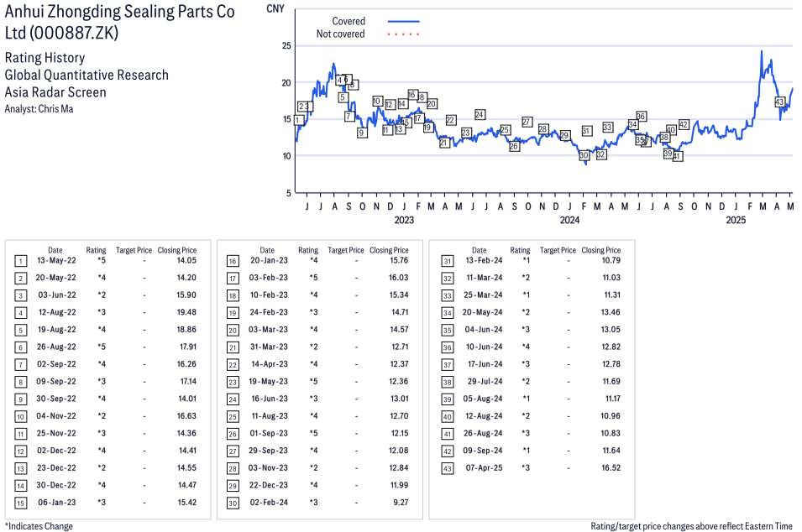This screenshot has width=802, height=532.
Task: Click the 'Asia Radar Screen' line
Action: click(x=55, y=92)
